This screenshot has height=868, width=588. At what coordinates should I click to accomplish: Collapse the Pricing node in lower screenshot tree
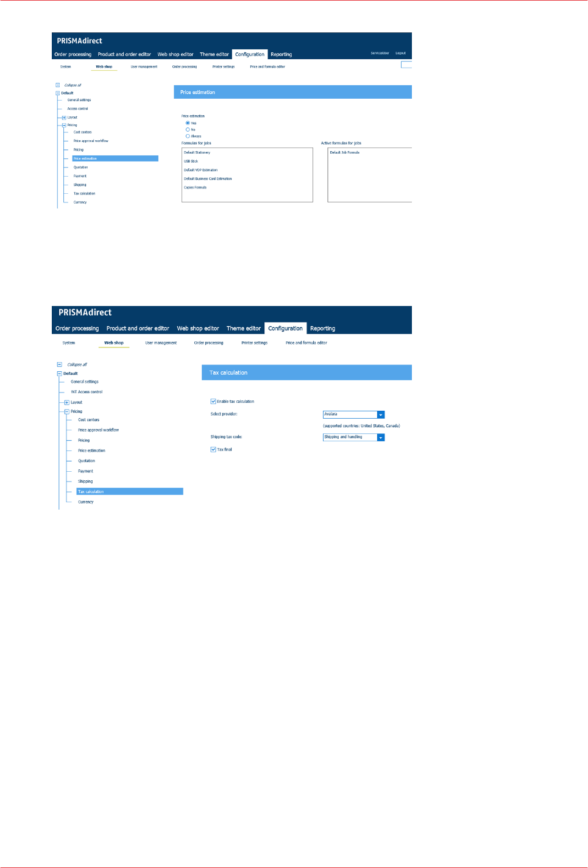[66, 411]
